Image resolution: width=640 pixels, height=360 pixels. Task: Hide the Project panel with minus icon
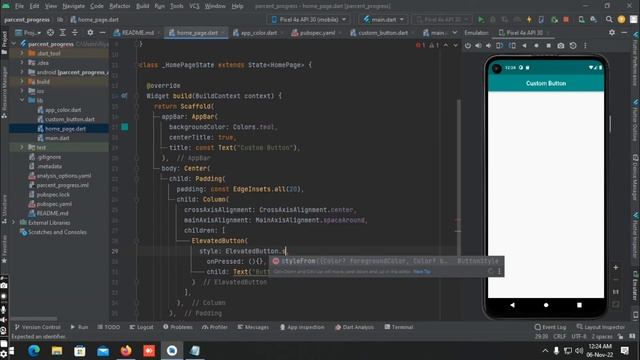point(102,32)
